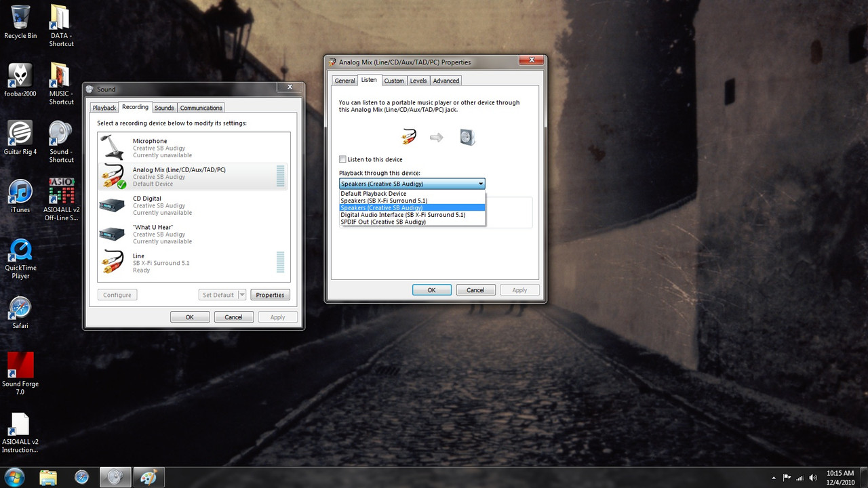Open ASIO4ALL v2 Instruction file icon
Viewport: 868px width, 488px height.
point(20,432)
